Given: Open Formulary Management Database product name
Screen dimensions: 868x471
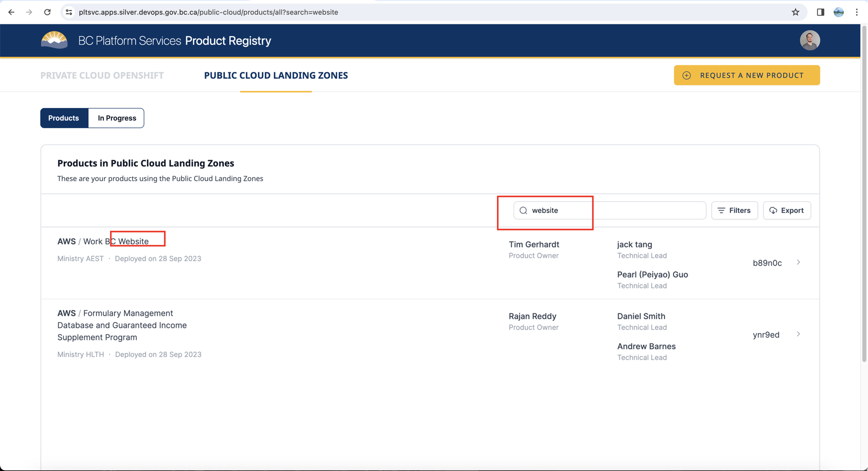Looking at the screenshot, I should [122, 325].
